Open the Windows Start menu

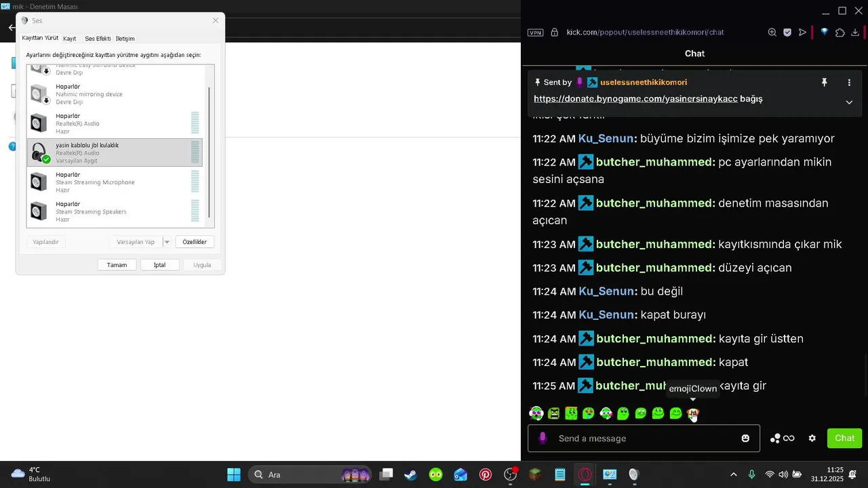point(234,474)
